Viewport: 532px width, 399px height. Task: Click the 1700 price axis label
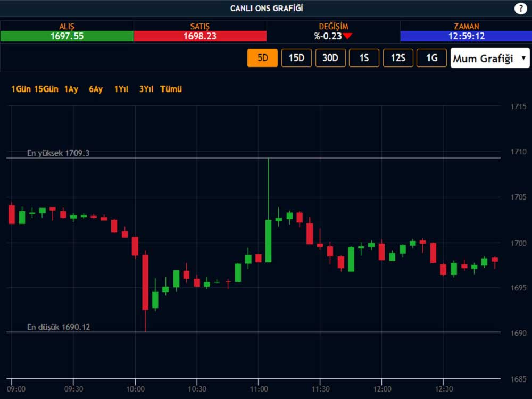coord(518,243)
